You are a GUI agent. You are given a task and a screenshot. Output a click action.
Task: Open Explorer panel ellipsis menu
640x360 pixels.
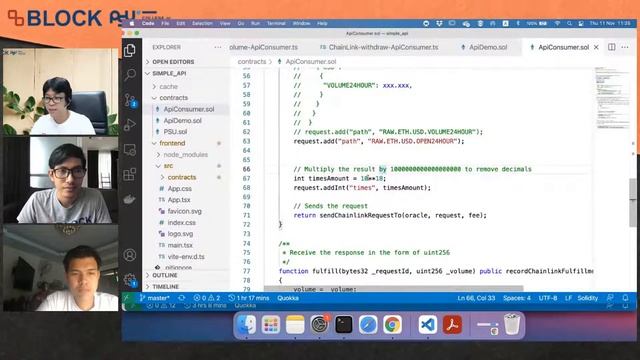(x=218, y=47)
